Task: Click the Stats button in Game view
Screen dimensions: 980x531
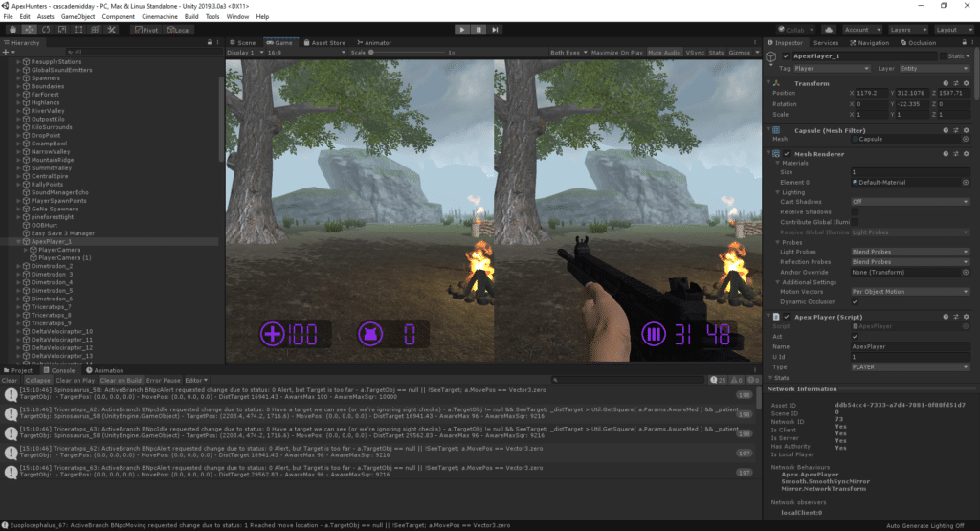Action: click(x=716, y=53)
